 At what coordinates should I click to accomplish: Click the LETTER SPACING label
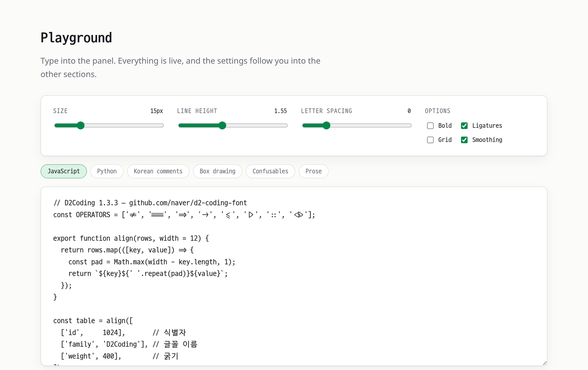pyautogui.click(x=326, y=111)
